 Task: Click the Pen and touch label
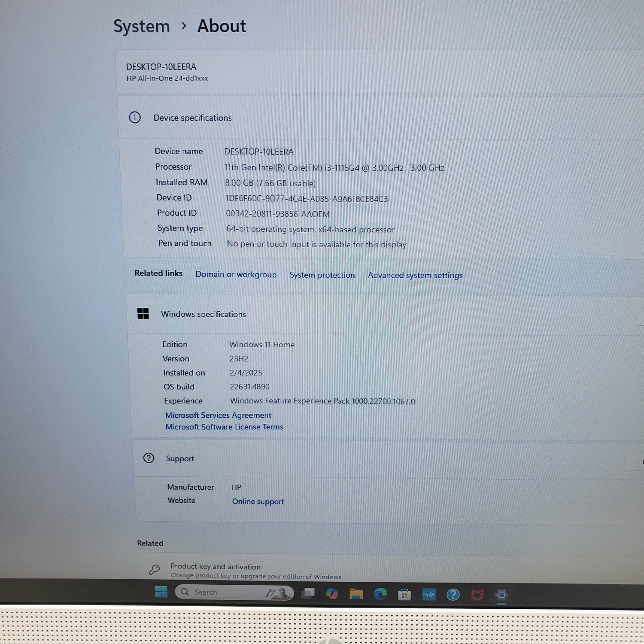(x=185, y=243)
